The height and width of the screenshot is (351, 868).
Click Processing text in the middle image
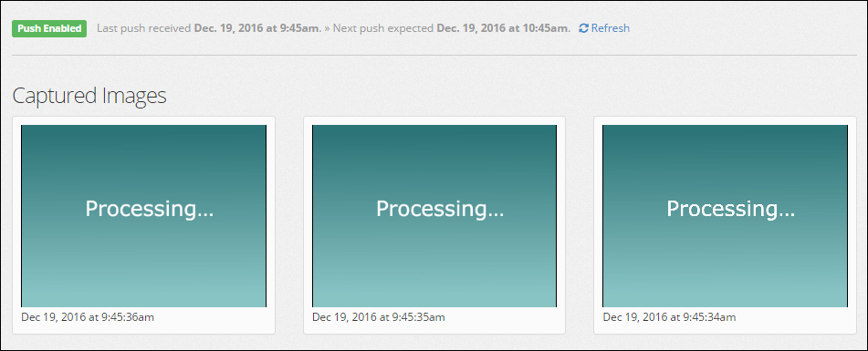coord(440,209)
